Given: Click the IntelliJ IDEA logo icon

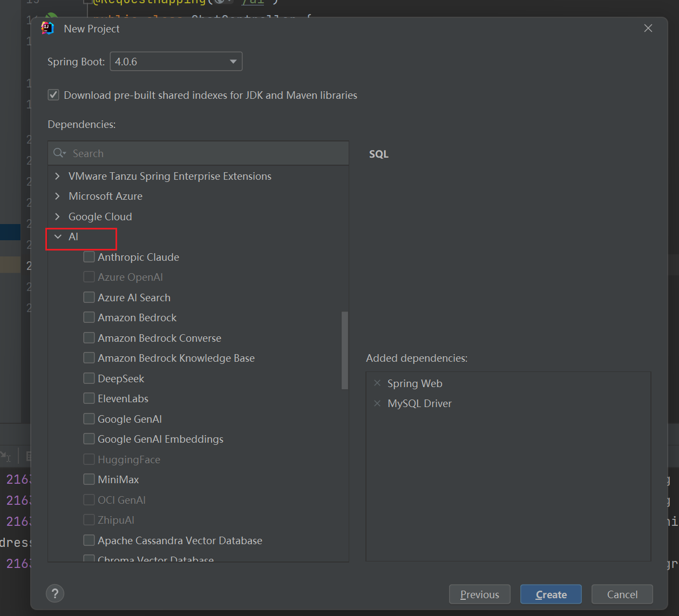Looking at the screenshot, I should (x=47, y=28).
